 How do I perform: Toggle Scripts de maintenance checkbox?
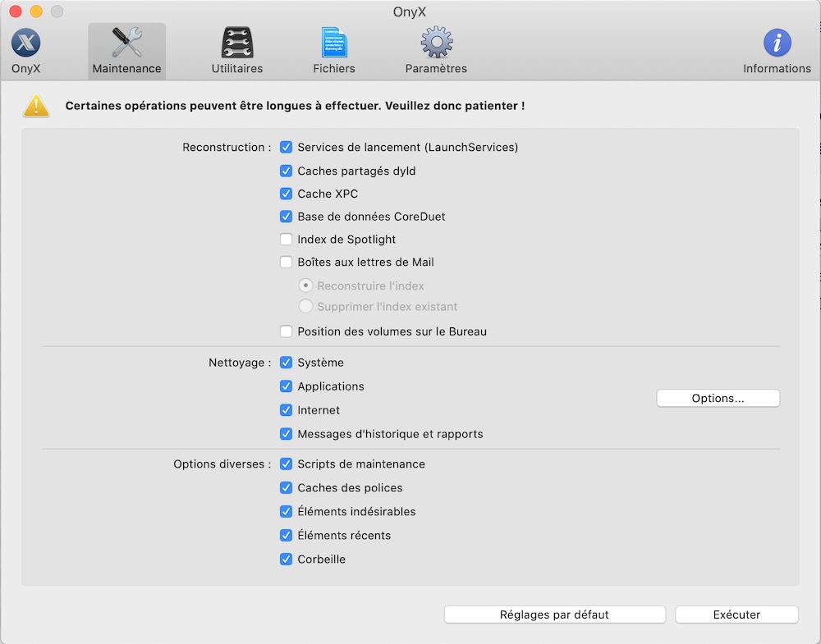[x=286, y=464]
